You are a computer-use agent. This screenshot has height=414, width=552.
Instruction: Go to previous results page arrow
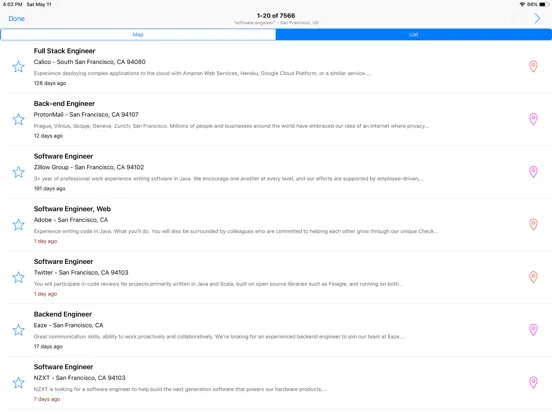pyautogui.click(x=514, y=18)
